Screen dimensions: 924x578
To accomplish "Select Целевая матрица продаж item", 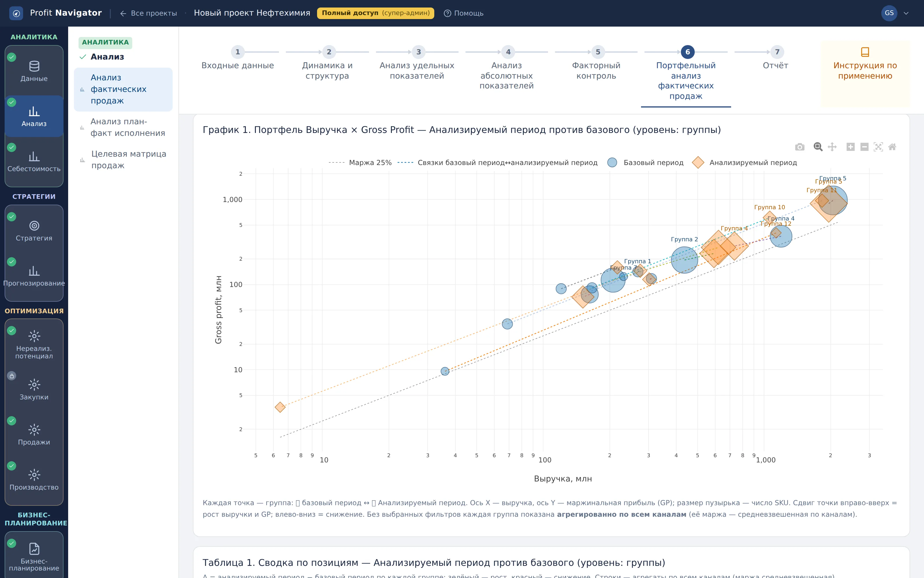I will click(123, 160).
